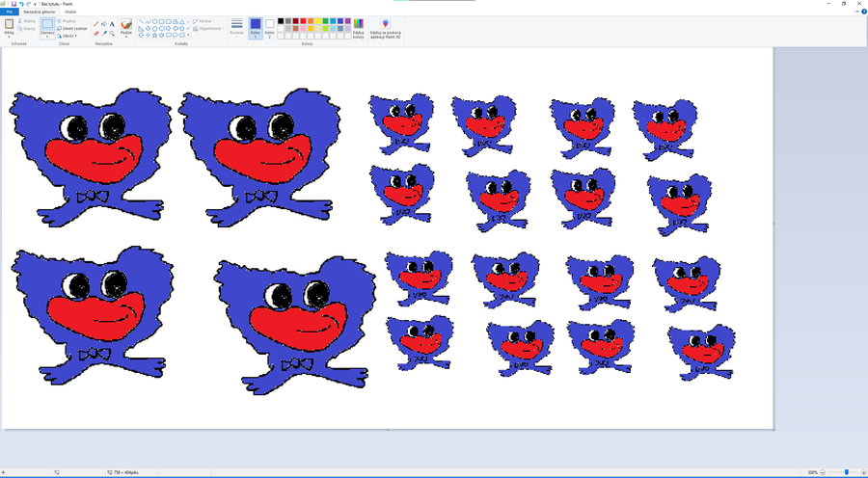The width and height of the screenshot is (868, 478).
Task: Pick the five-point star shape
Action: coord(154,35)
